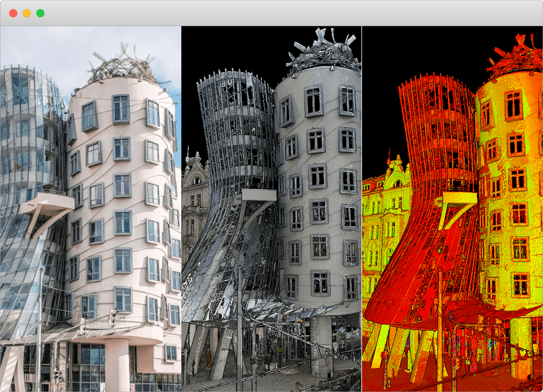Click divider between grayscale and heatmap panels
The height and width of the screenshot is (392, 543).
pyautogui.click(x=362, y=209)
